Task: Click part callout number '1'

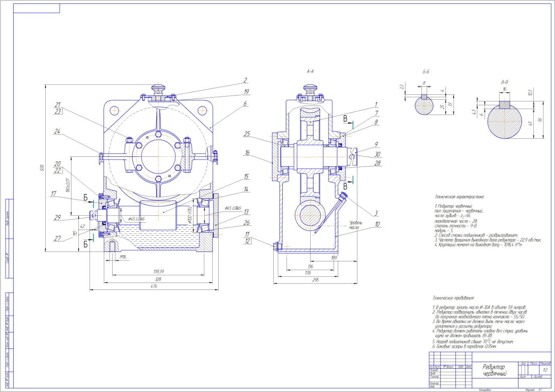Action: pos(376,104)
